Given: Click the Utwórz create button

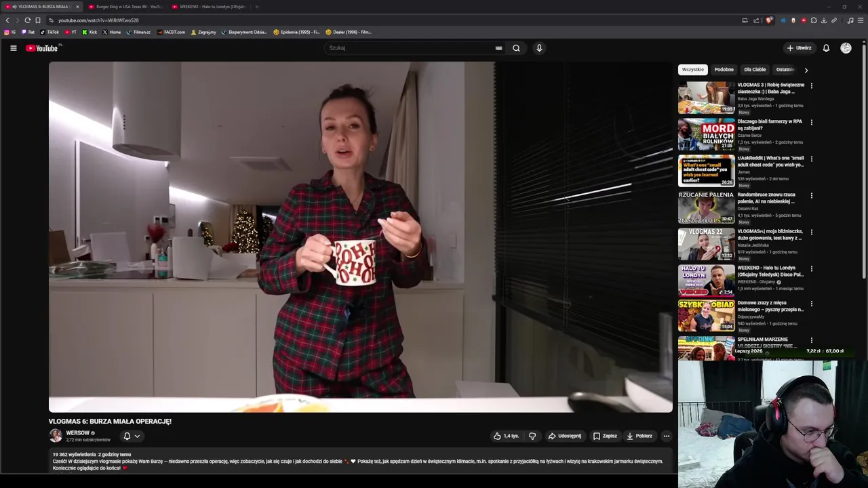Looking at the screenshot, I should click(x=799, y=48).
